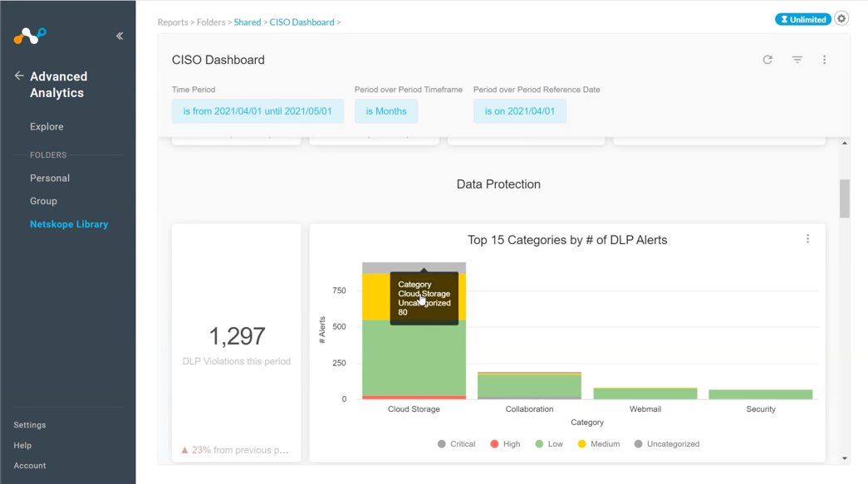Viewport: 868px width, 484px height.
Task: Select Explore in the sidebar
Action: pyautogui.click(x=46, y=126)
